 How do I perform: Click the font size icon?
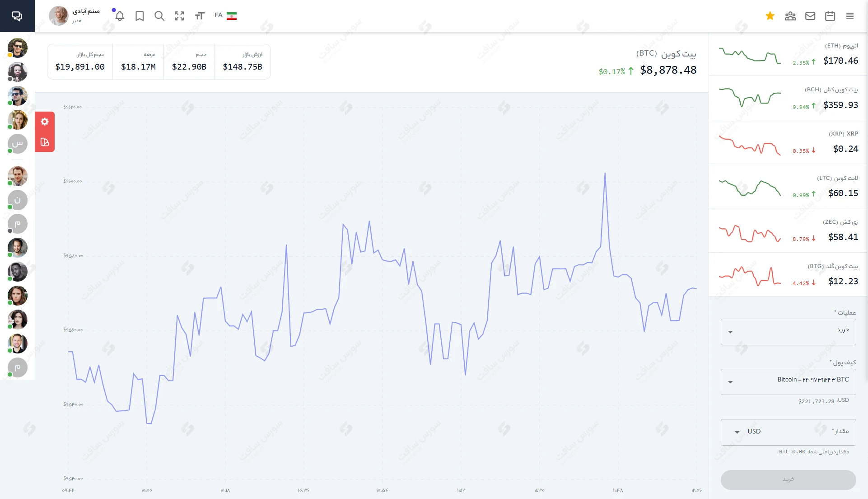200,16
